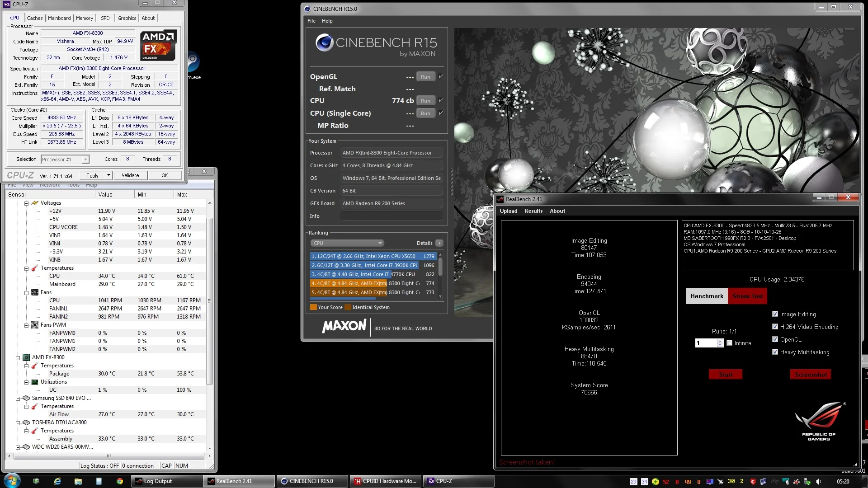The width and height of the screenshot is (868, 488).
Task: Click the AMD FX-8300 chip icon in HWMonitor
Action: pos(26,357)
